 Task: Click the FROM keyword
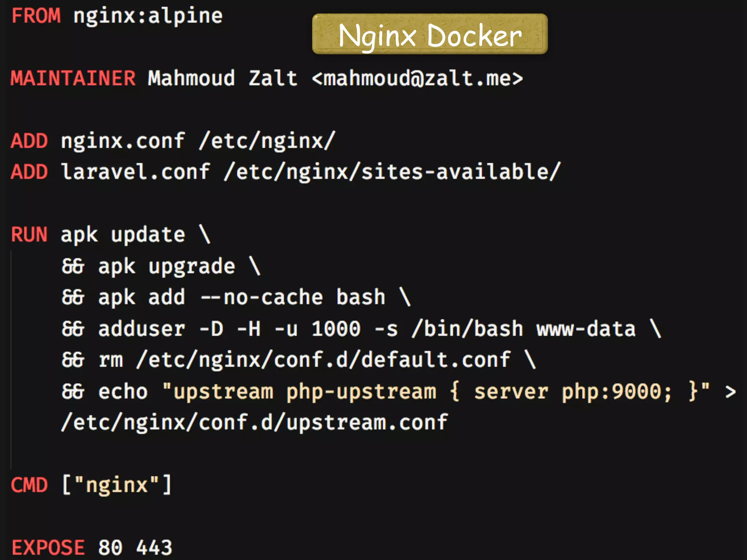[36, 16]
